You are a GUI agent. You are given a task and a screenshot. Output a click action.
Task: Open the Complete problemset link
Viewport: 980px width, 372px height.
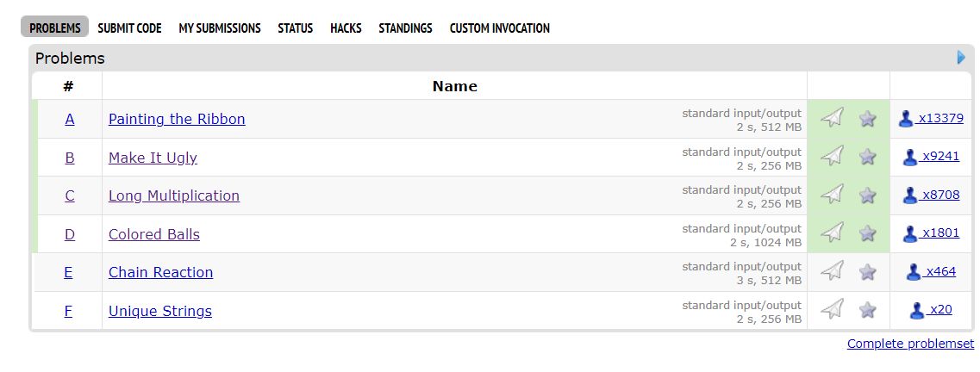pyautogui.click(x=910, y=344)
